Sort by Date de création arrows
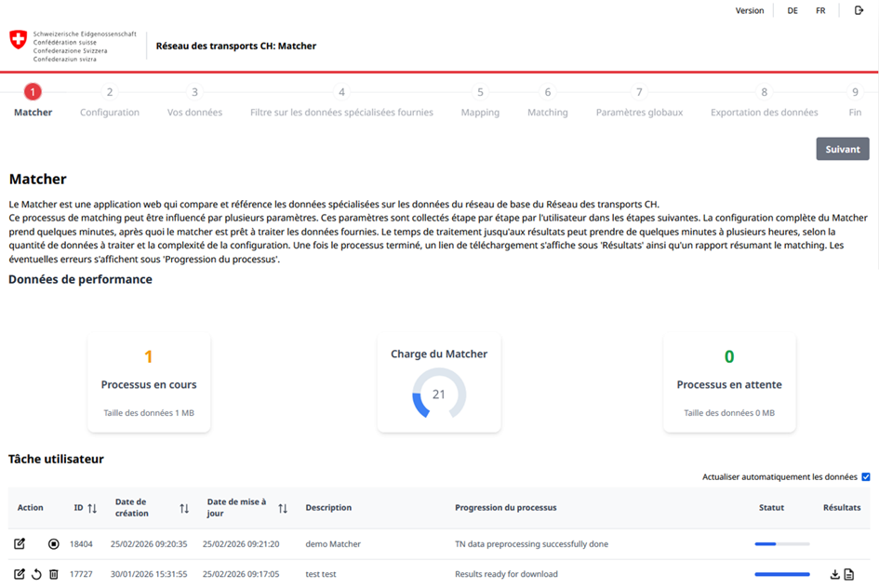The width and height of the screenshot is (879, 588). [x=184, y=508]
